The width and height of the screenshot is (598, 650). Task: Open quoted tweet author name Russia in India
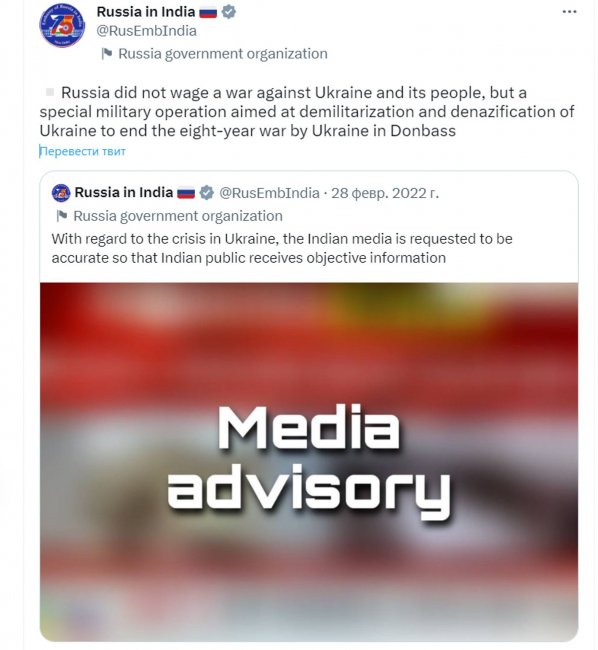(x=124, y=193)
